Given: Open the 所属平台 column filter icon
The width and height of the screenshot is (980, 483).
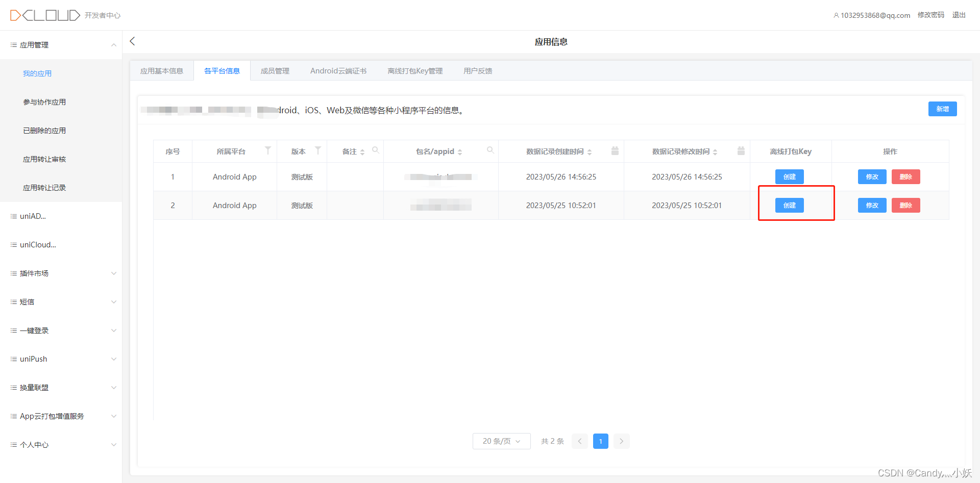Looking at the screenshot, I should pyautogui.click(x=268, y=150).
